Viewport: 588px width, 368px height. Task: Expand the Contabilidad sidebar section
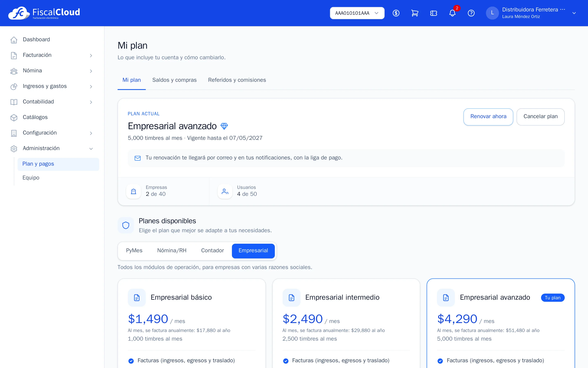[52, 102]
